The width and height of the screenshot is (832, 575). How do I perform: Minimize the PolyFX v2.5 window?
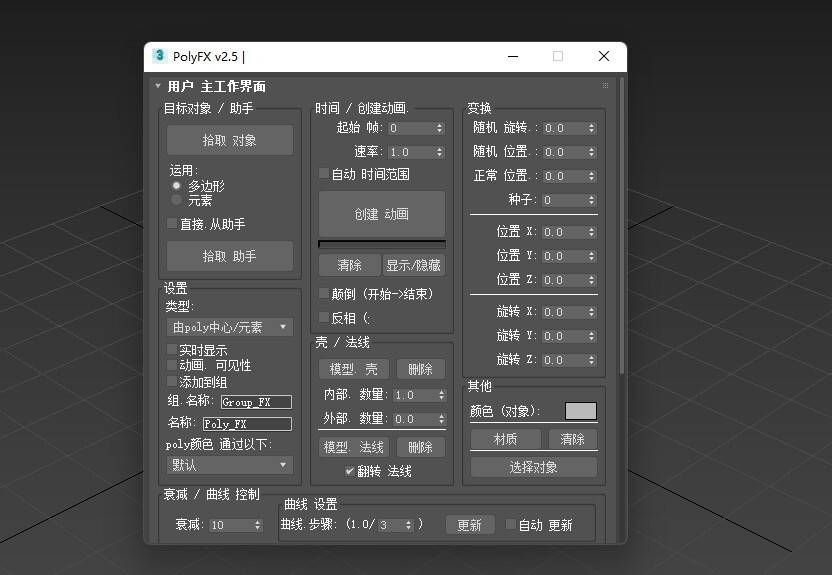pyautogui.click(x=513, y=56)
